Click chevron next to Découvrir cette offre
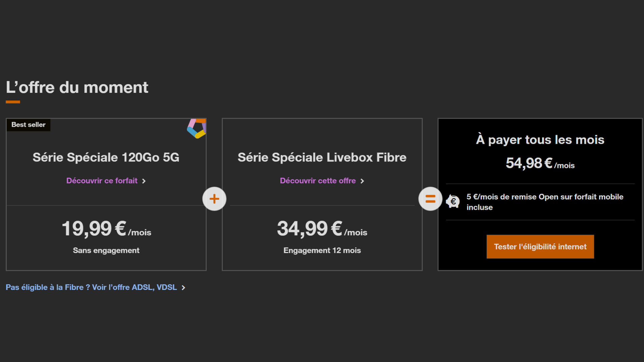Image resolution: width=644 pixels, height=362 pixels. point(362,181)
